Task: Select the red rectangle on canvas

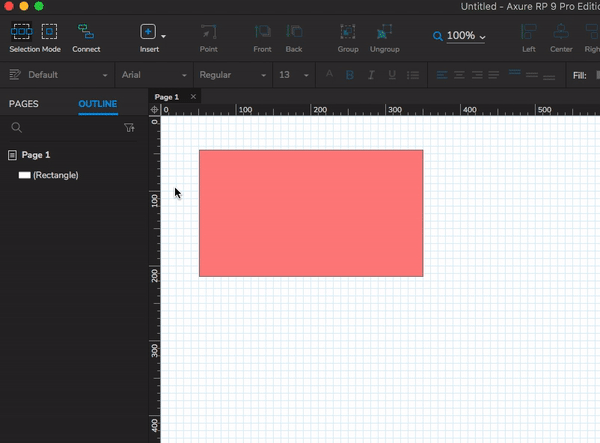Action: point(311,213)
